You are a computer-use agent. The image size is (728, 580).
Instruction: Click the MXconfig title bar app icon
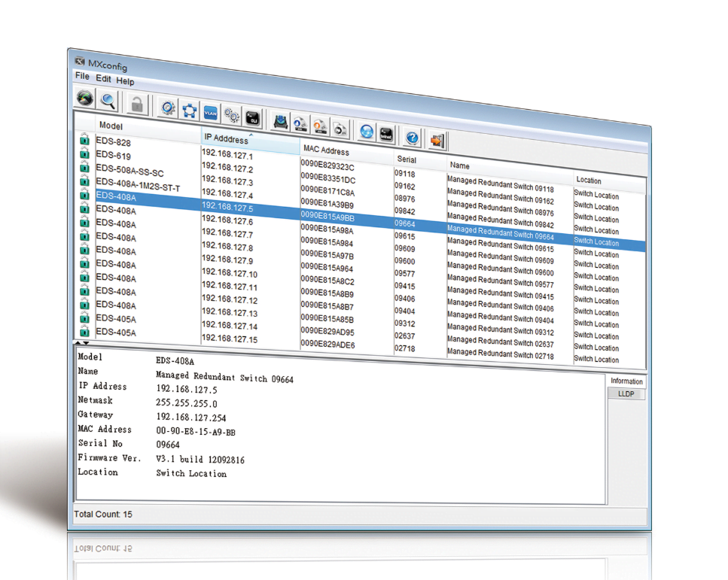pyautogui.click(x=80, y=61)
